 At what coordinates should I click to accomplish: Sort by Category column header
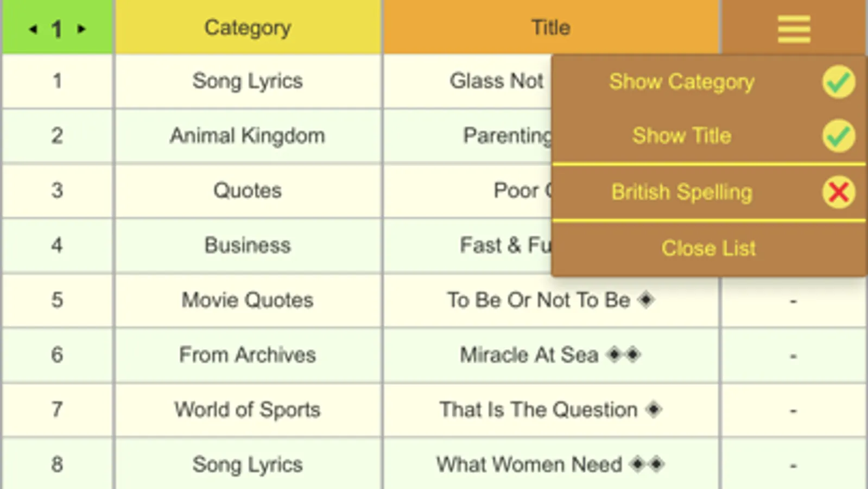[248, 28]
